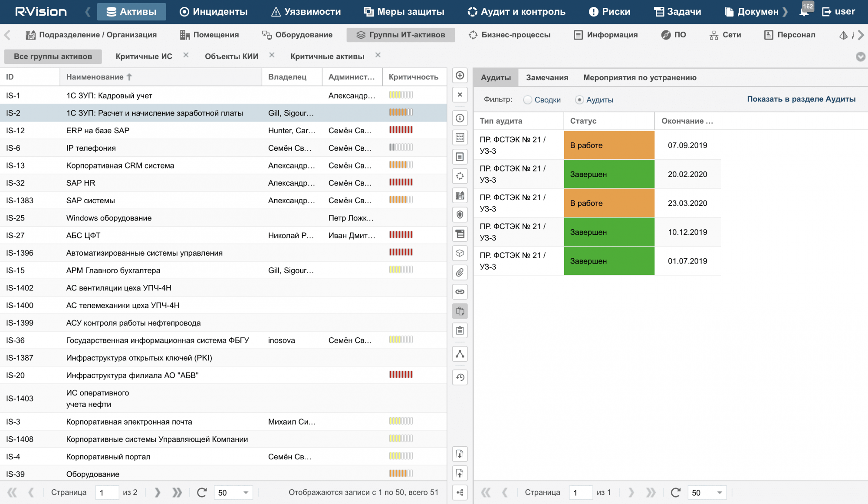The image size is (868, 504).
Task: Open the shield protection icon in toolbar
Action: (x=460, y=214)
